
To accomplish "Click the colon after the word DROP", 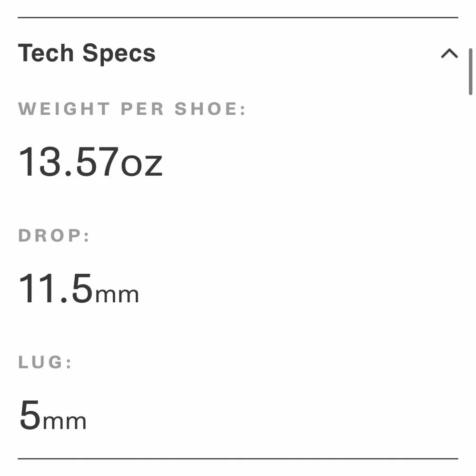I will tap(87, 237).
